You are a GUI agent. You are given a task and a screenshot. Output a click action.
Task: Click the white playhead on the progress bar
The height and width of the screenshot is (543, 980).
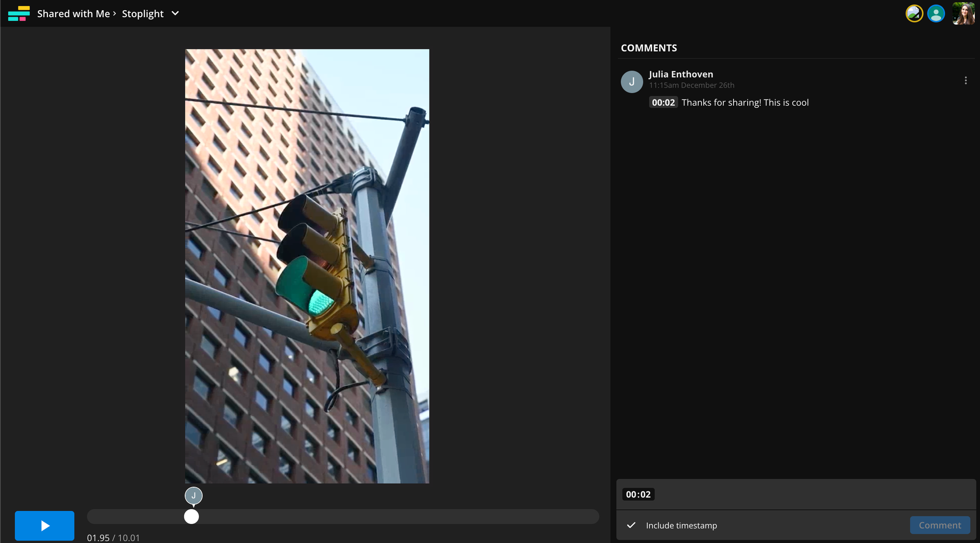(x=191, y=517)
